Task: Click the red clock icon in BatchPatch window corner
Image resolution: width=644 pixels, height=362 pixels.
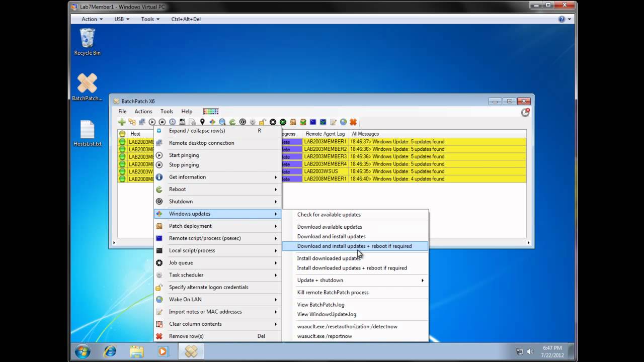Action: coord(525,112)
